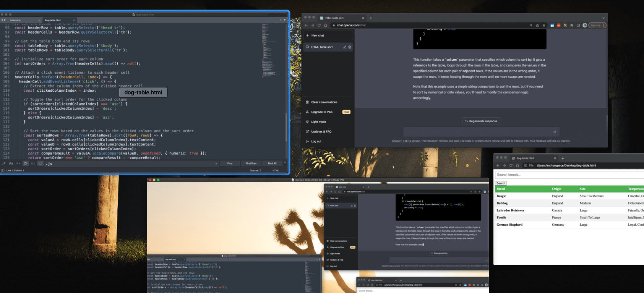Sort the dog table by Breed header
This screenshot has width=644, height=293.
click(501, 189)
